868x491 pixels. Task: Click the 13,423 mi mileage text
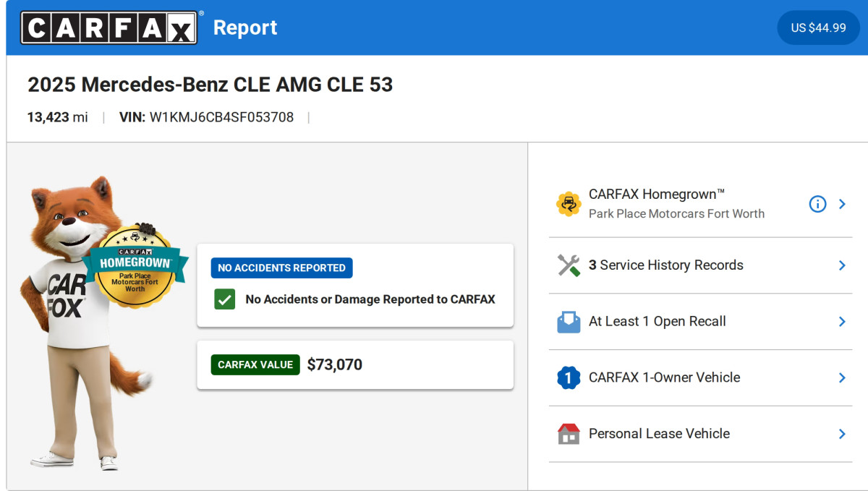pos(58,117)
